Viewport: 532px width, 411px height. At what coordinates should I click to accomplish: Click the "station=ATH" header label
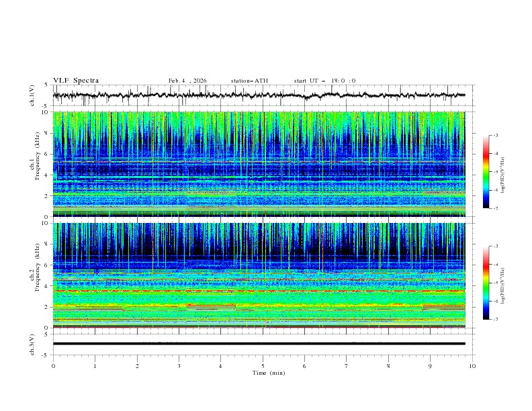249,81
